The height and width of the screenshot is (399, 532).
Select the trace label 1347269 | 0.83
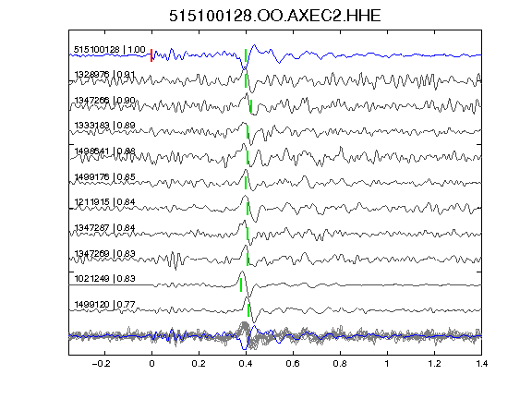pyautogui.click(x=104, y=254)
